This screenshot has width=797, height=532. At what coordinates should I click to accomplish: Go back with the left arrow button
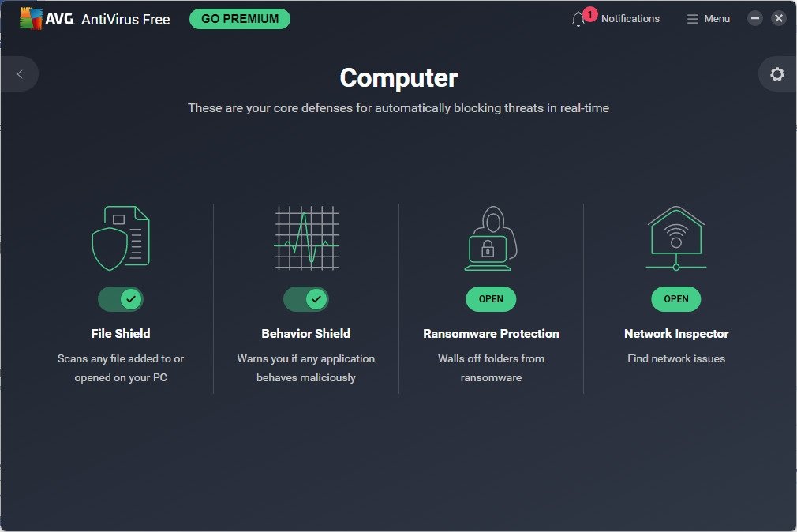[20, 74]
